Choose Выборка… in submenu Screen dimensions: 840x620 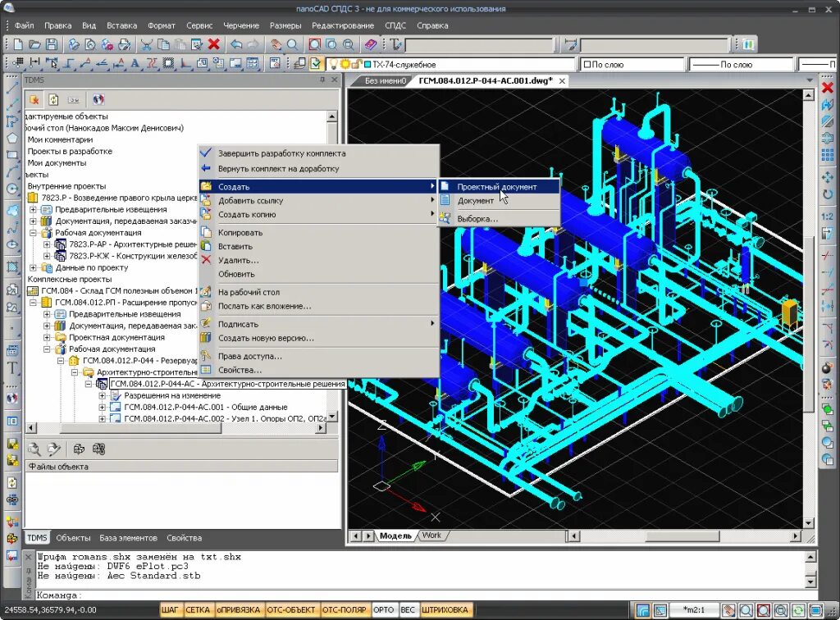(500, 218)
